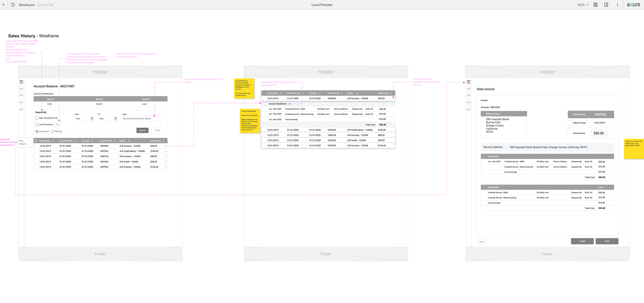Open hamburger menu in View invoice wireframe
The width and height of the screenshot is (644, 303).
(x=469, y=82)
